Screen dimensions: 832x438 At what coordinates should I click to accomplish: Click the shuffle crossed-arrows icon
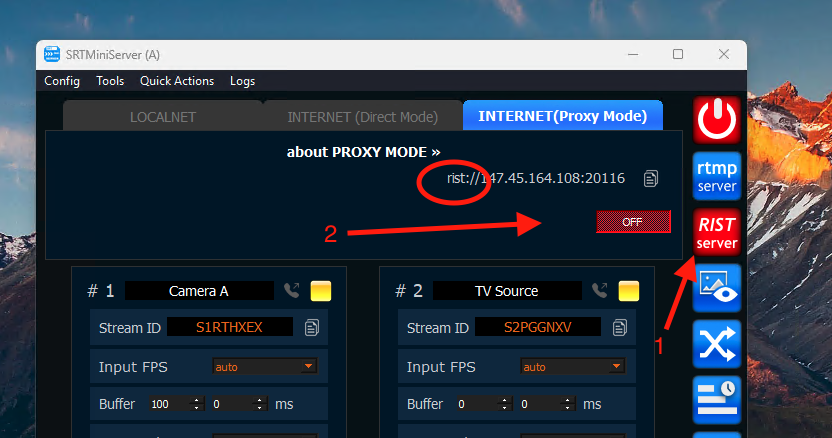click(716, 345)
